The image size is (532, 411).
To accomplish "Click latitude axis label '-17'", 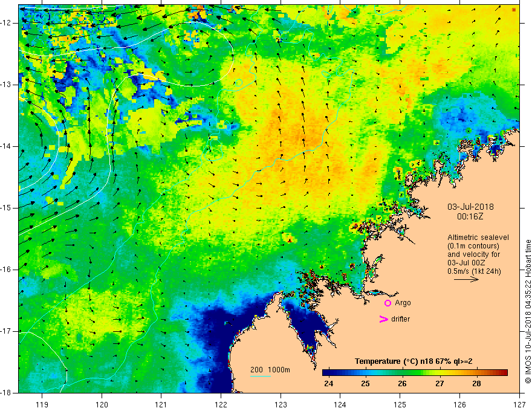I will [7, 331].
